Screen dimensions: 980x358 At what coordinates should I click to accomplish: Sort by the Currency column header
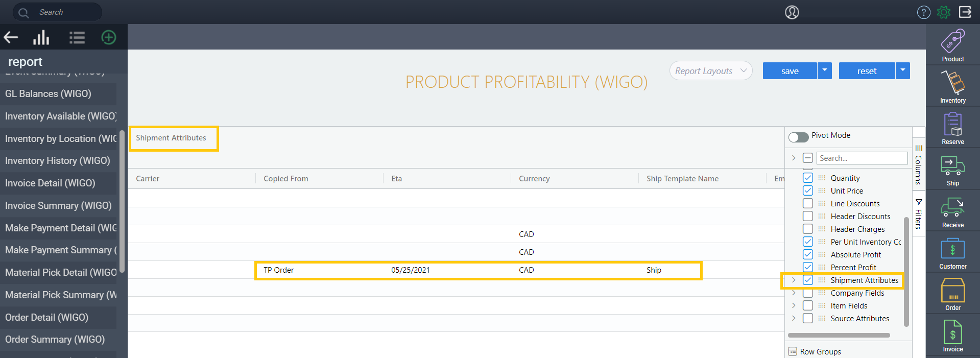534,178
